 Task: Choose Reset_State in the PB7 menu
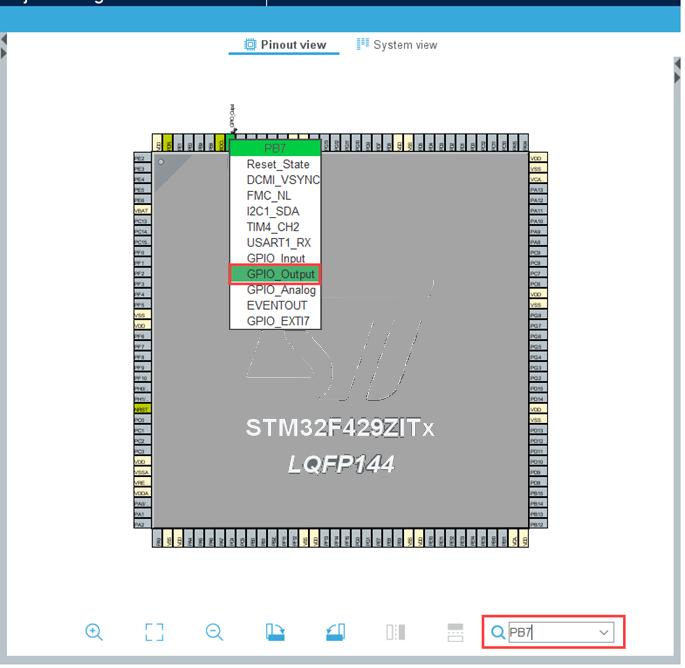[x=278, y=164]
